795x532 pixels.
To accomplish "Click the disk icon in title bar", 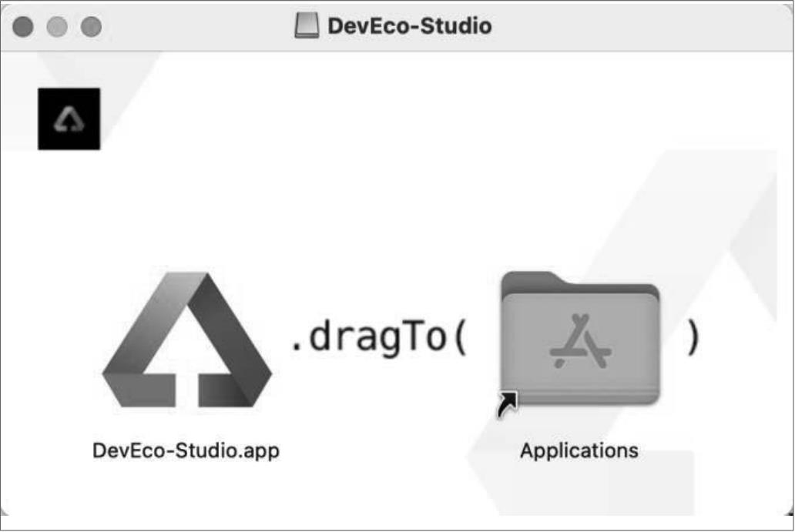I will point(307,26).
